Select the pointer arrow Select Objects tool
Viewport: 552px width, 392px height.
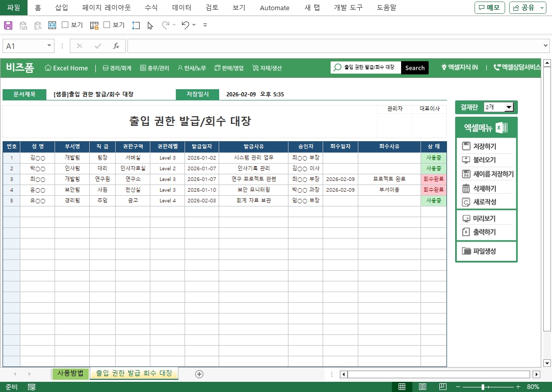point(150,25)
